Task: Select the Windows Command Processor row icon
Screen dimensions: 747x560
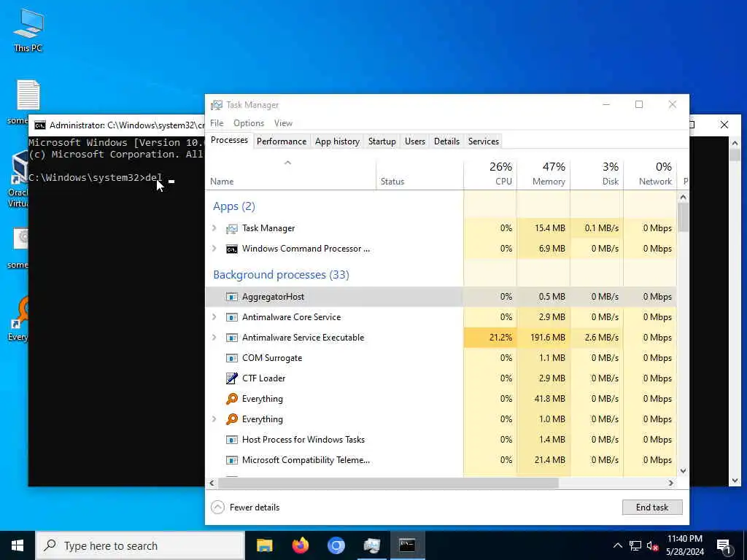Action: [231, 249]
